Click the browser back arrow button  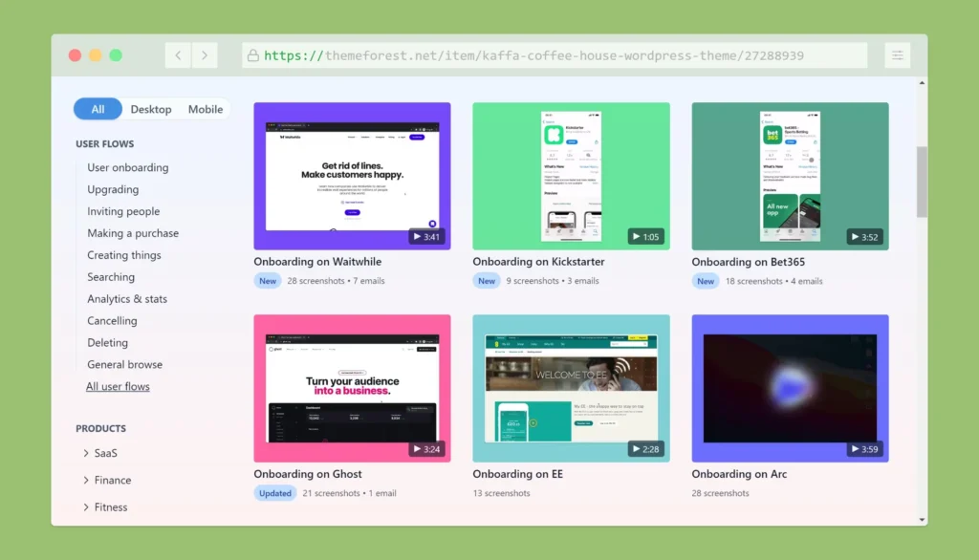point(178,55)
